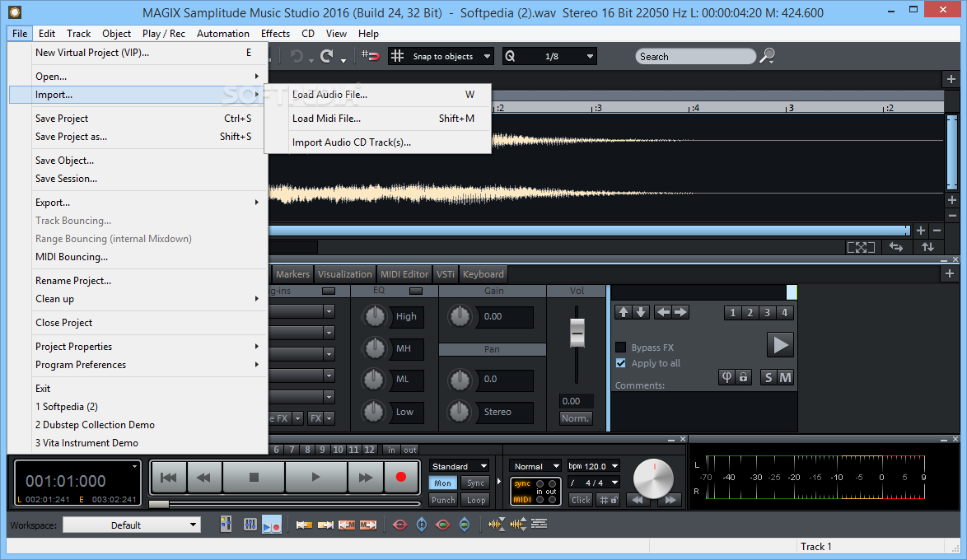This screenshot has height=560, width=967.
Task: Click the transport position slider thumb
Action: pyautogui.click(x=158, y=504)
